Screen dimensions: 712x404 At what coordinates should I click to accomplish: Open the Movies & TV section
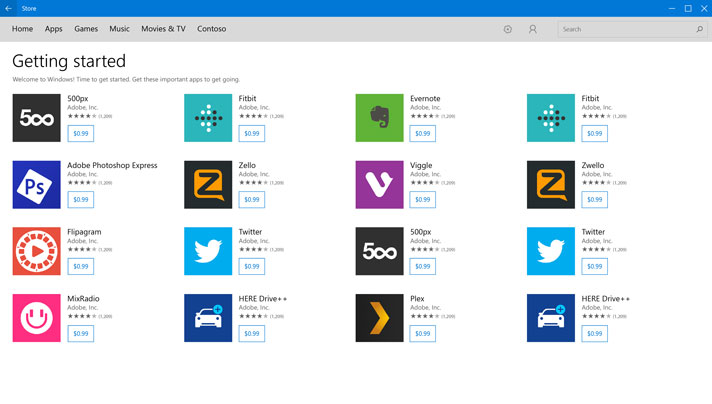coord(163,29)
